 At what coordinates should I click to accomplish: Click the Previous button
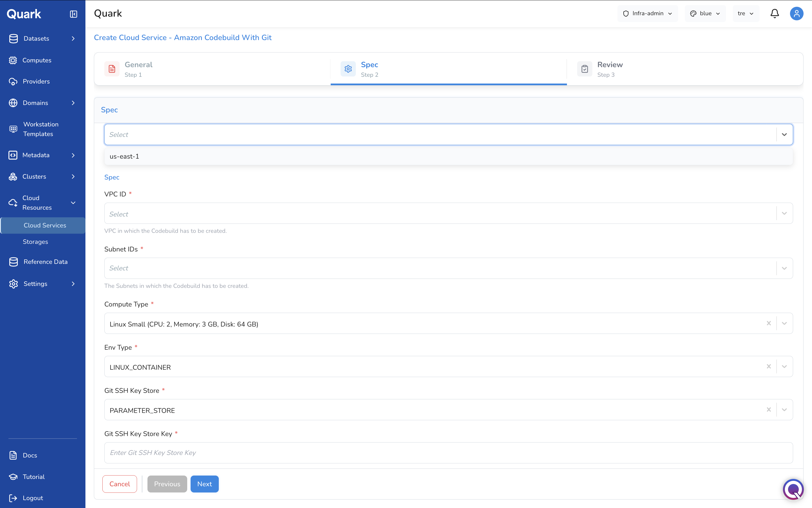(x=167, y=484)
